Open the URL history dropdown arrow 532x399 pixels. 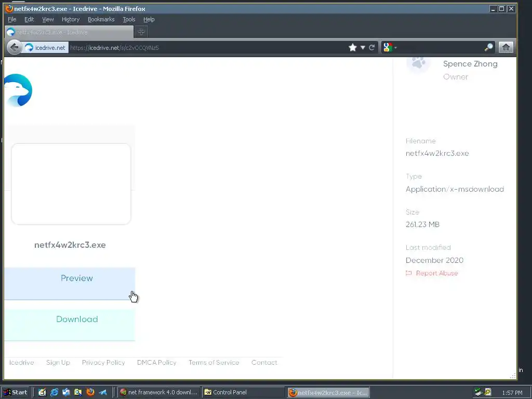tap(363, 47)
